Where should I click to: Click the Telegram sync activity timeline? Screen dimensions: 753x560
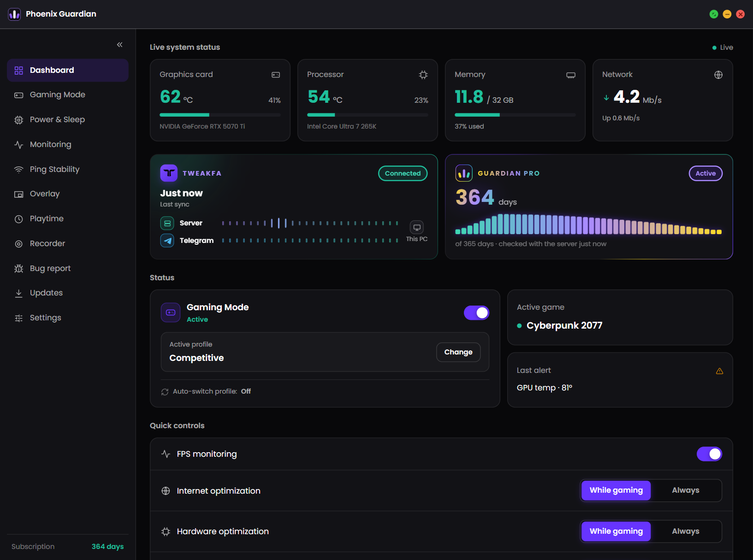310,241
